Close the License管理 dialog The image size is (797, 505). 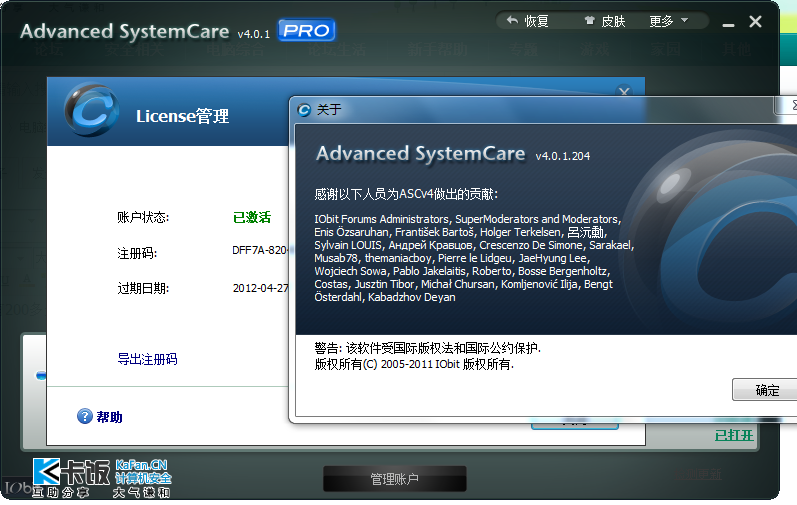click(624, 91)
